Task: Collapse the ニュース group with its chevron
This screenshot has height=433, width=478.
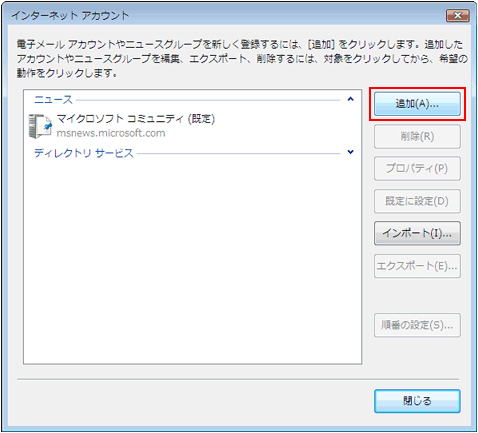Action: 350,99
